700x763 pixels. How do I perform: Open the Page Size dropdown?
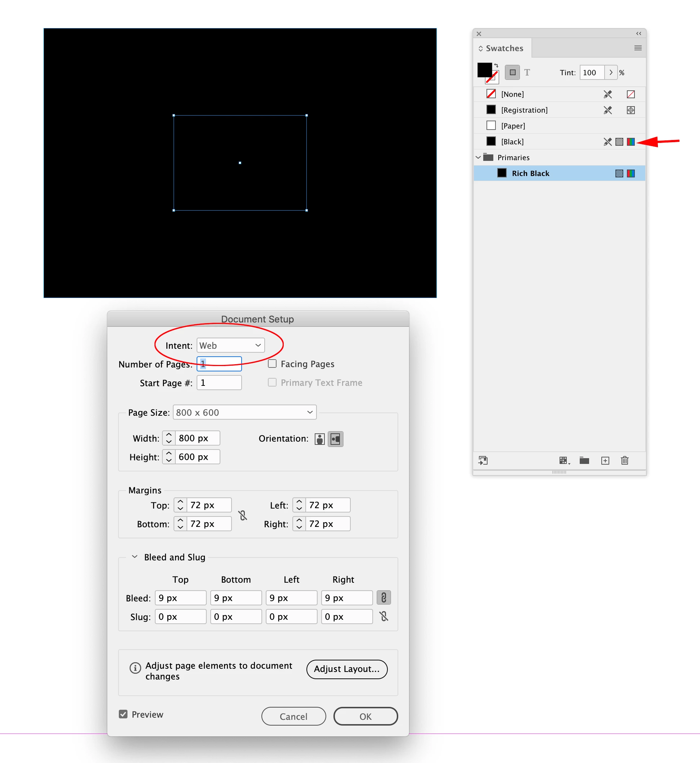(x=244, y=412)
